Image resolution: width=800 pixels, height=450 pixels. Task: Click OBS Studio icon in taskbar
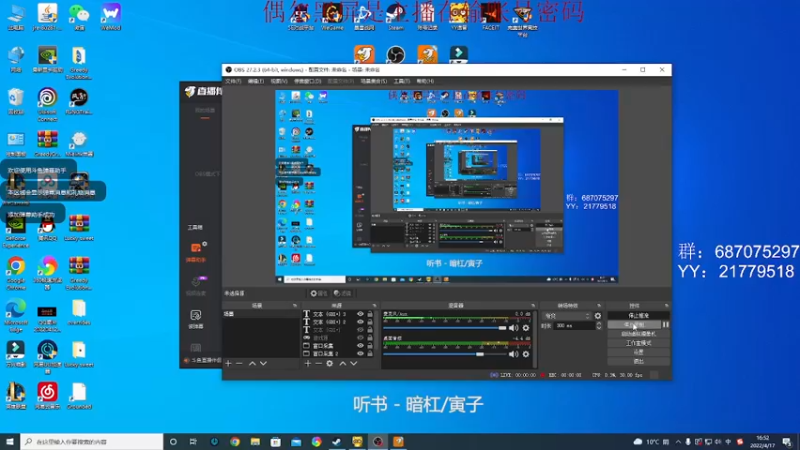(378, 441)
